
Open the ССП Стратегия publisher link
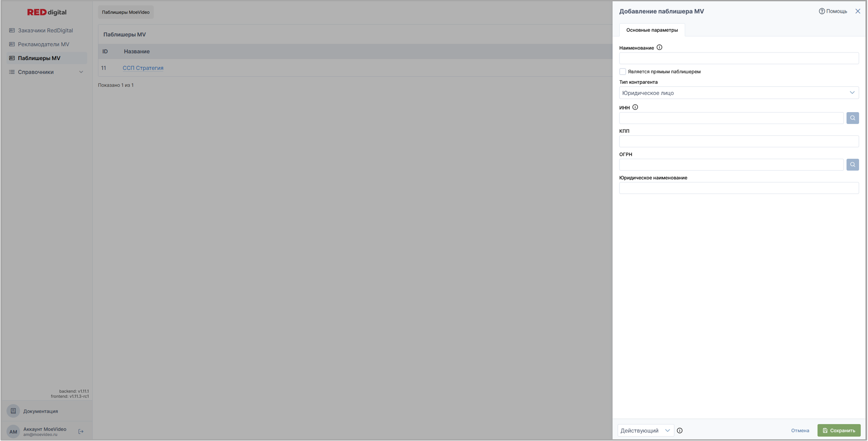click(x=143, y=68)
